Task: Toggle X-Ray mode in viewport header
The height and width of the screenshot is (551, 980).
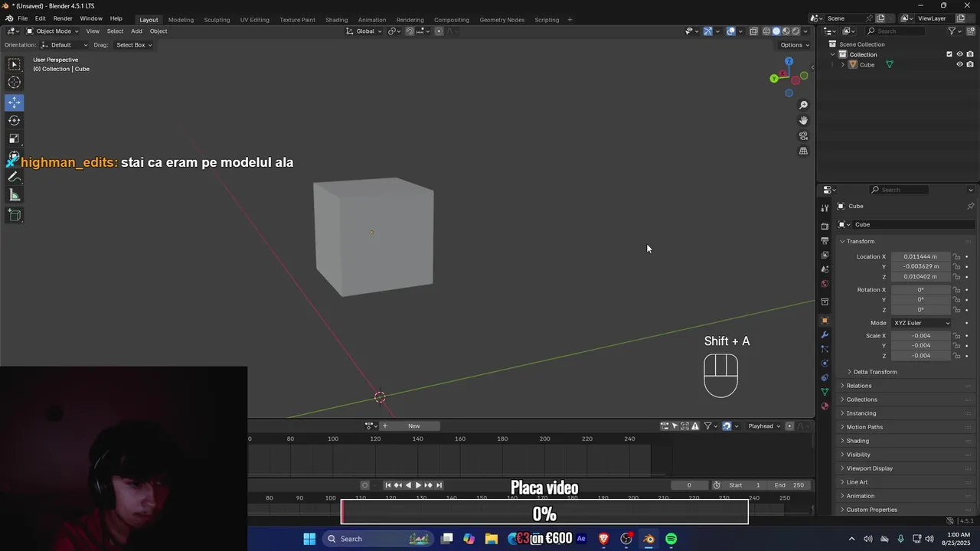Action: point(754,31)
